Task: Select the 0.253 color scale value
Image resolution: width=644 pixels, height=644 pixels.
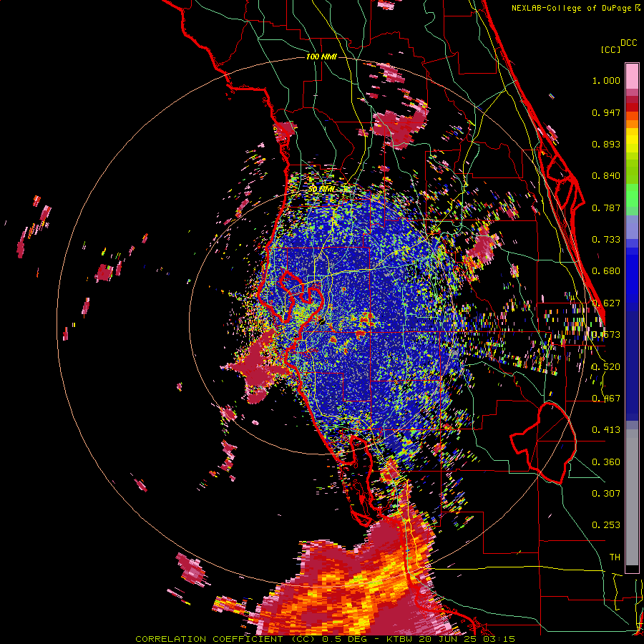Action: pyautogui.click(x=606, y=525)
